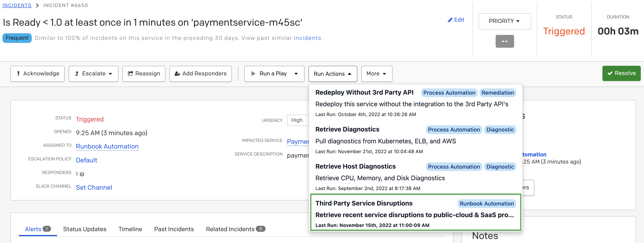Expand the PRIORITY dropdown selector
This screenshot has height=243, width=644.
[x=505, y=20]
